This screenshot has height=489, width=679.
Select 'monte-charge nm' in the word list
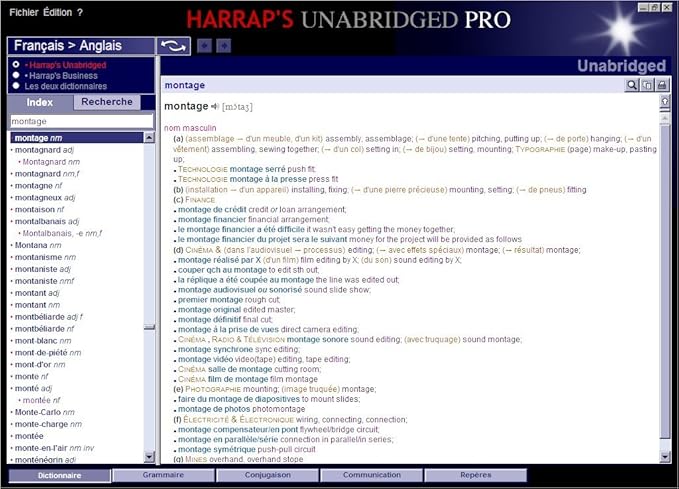[48, 424]
